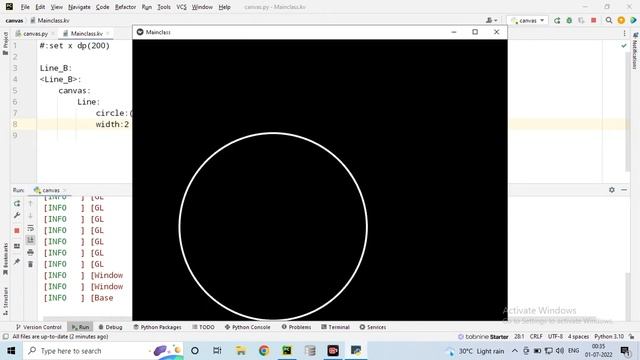Click the green Debug bug icon in the toolbar

pyautogui.click(x=569, y=20)
